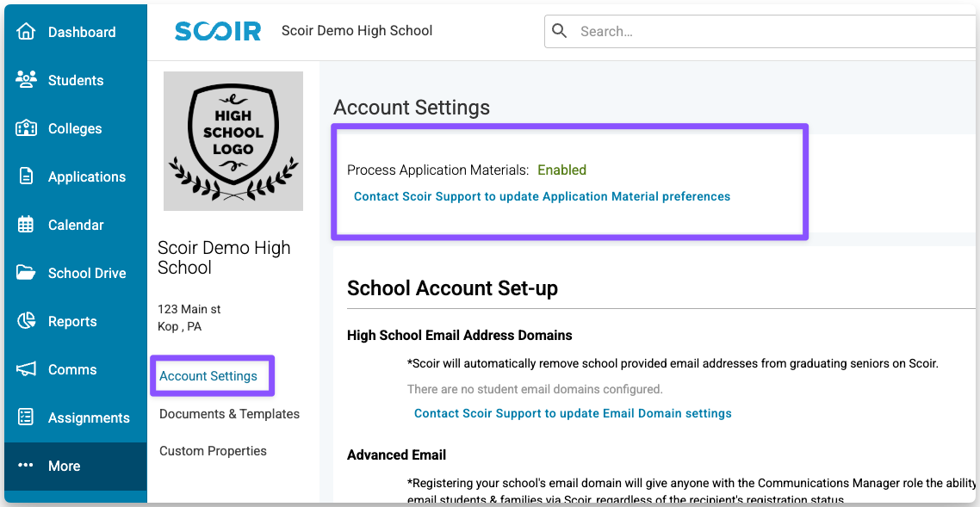Image resolution: width=980 pixels, height=507 pixels.
Task: Expand the More menu item
Action: (x=76, y=466)
